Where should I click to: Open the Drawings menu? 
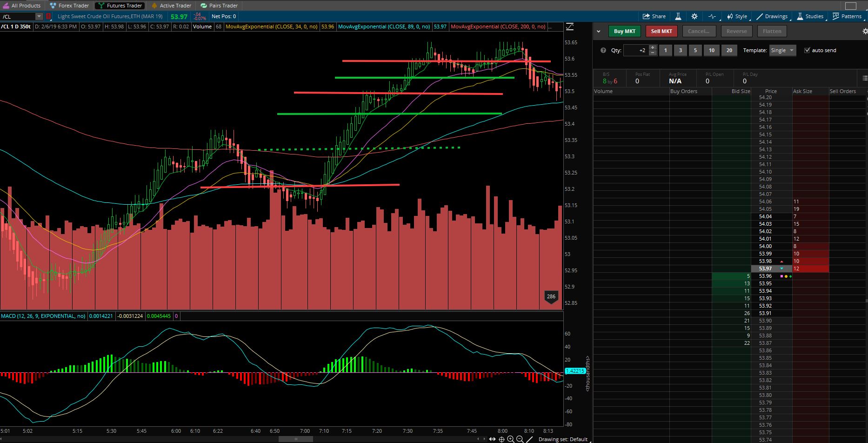(772, 16)
